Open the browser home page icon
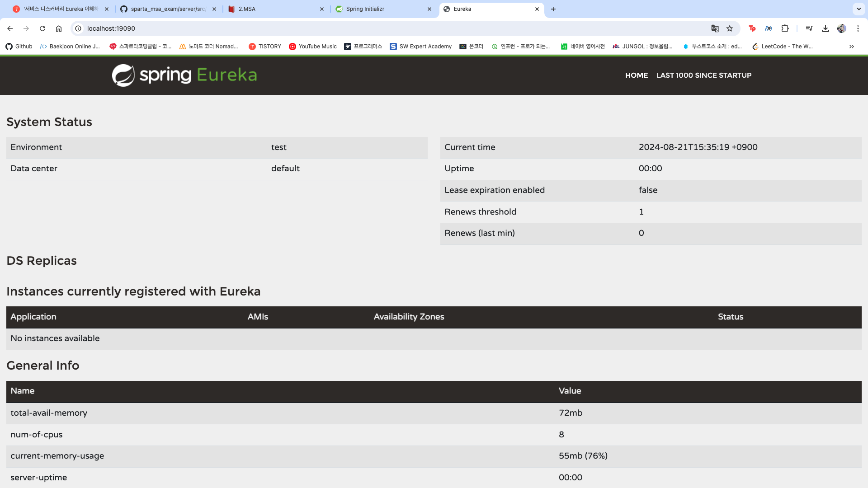Viewport: 868px width, 488px height. tap(59, 28)
